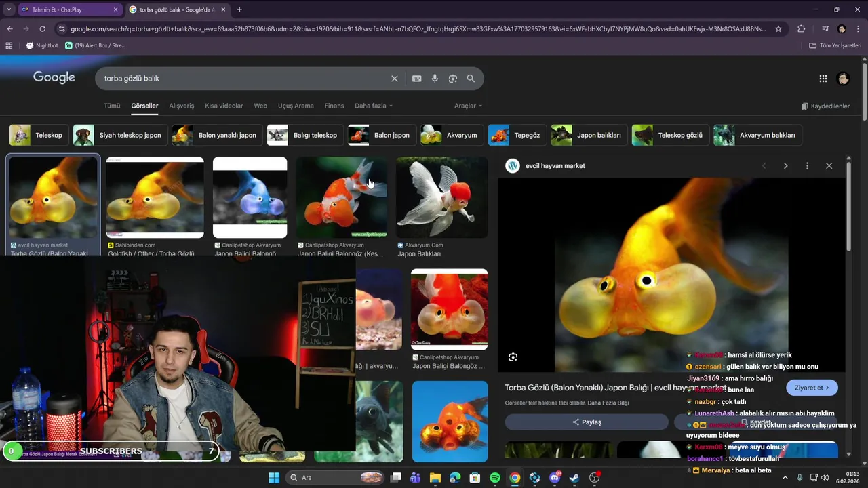Image resolution: width=868 pixels, height=488 pixels.
Task: Open the white goldfish Akvaryum.Com thumbnail
Action: click(442, 197)
